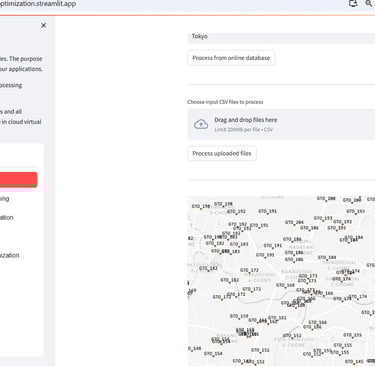
Task: Click Process uploaded files button
Action: [x=222, y=154]
